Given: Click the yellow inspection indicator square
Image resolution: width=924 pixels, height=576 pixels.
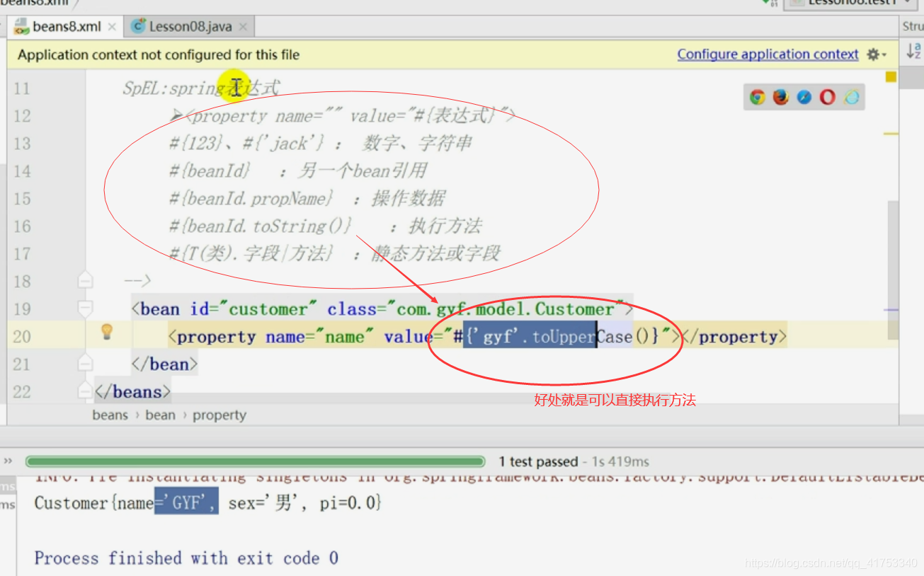Looking at the screenshot, I should [x=891, y=76].
